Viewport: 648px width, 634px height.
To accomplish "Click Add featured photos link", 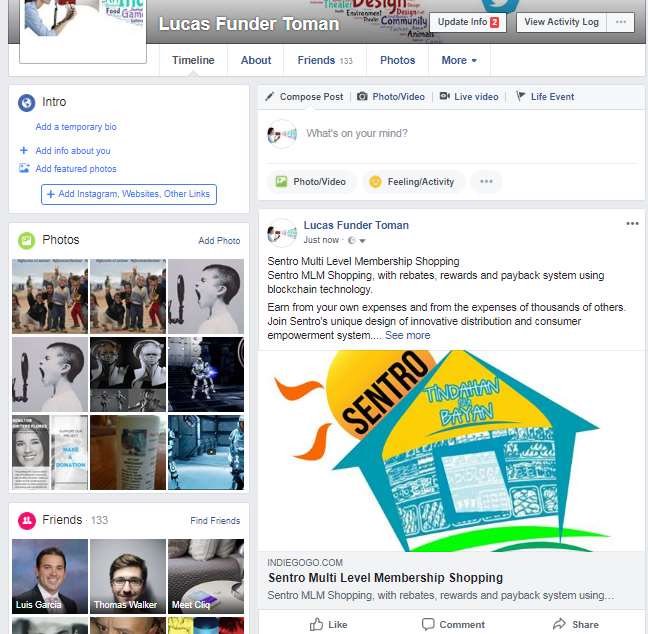I will pyautogui.click(x=76, y=169).
